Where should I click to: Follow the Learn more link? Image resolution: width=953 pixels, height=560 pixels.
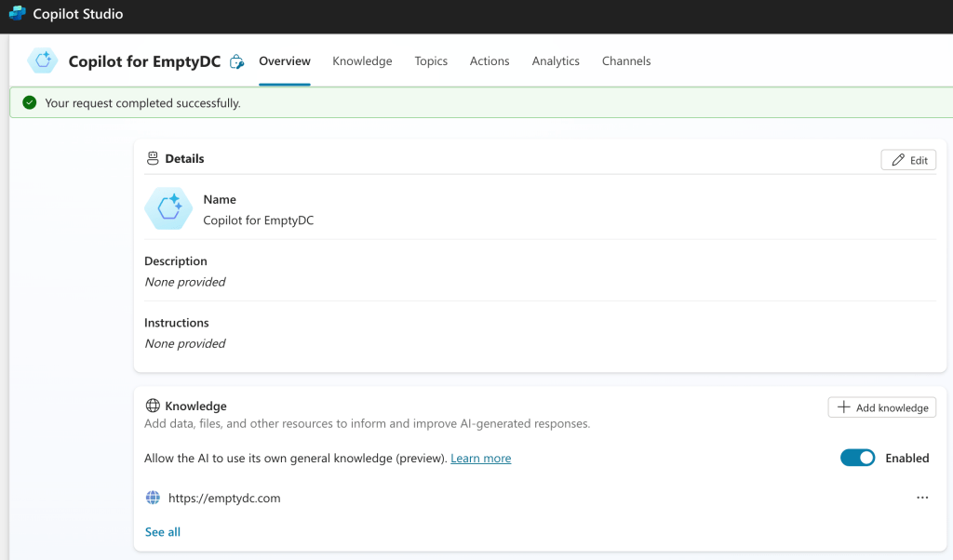480,459
